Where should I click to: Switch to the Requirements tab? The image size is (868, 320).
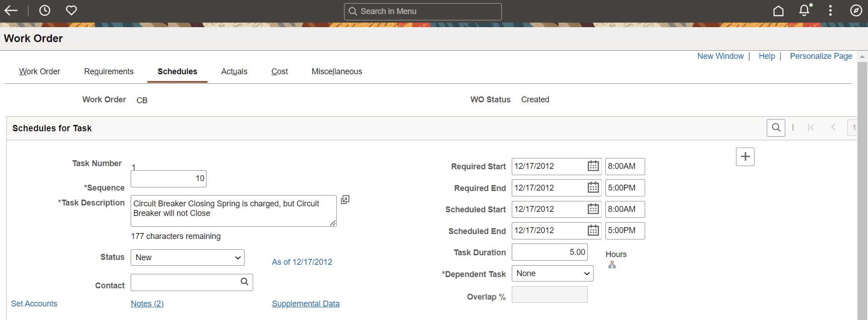click(109, 72)
